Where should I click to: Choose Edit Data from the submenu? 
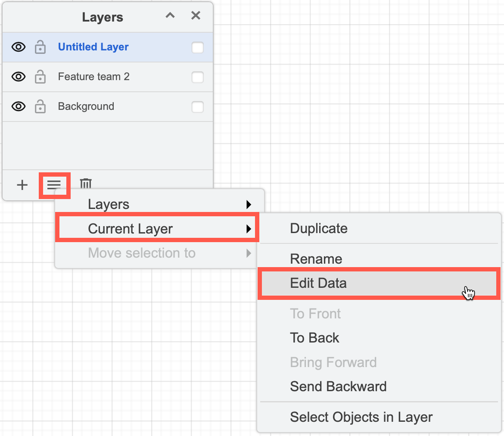(x=318, y=283)
